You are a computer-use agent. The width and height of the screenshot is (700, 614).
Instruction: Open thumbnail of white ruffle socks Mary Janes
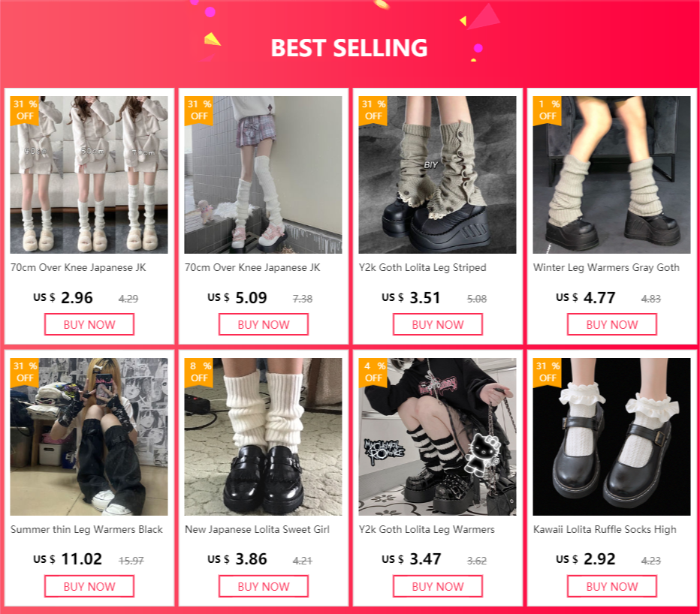tap(611, 437)
